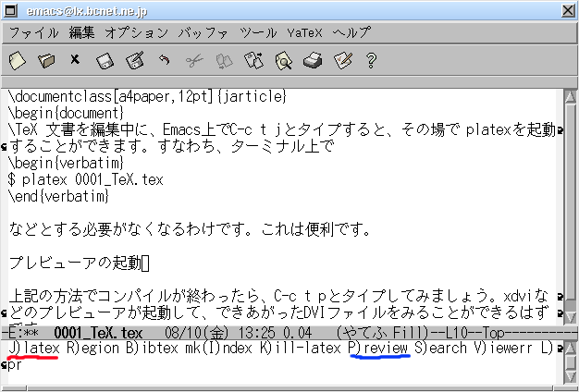Click the Save floppy disk toolbar icon
The width and height of the screenshot is (579, 392).
pos(105,61)
